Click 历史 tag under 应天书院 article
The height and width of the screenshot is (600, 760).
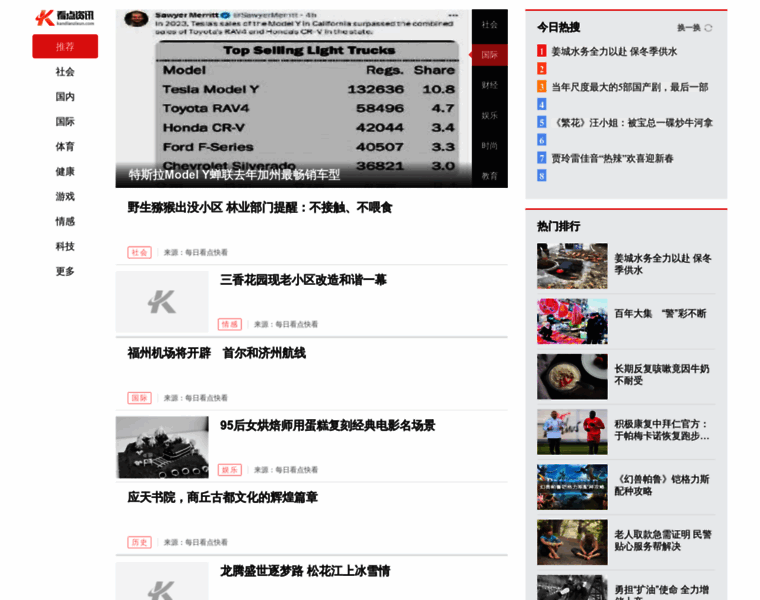coord(140,542)
